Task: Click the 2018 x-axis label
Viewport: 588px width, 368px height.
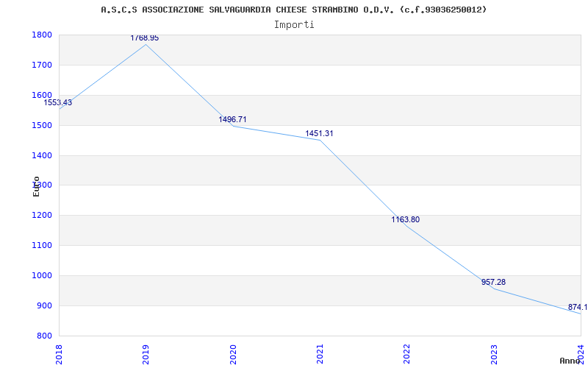Action: [x=59, y=354]
